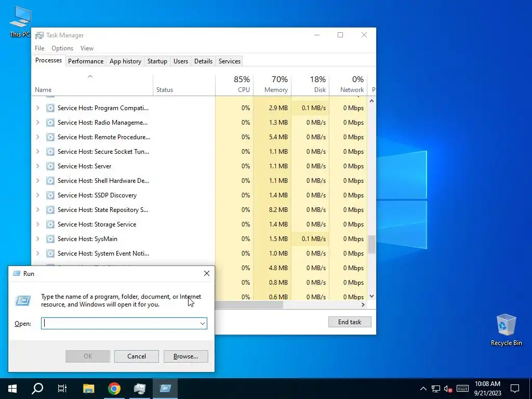532x399 pixels.
Task: Click the vertical scrollbar thumb
Action: pos(371,244)
